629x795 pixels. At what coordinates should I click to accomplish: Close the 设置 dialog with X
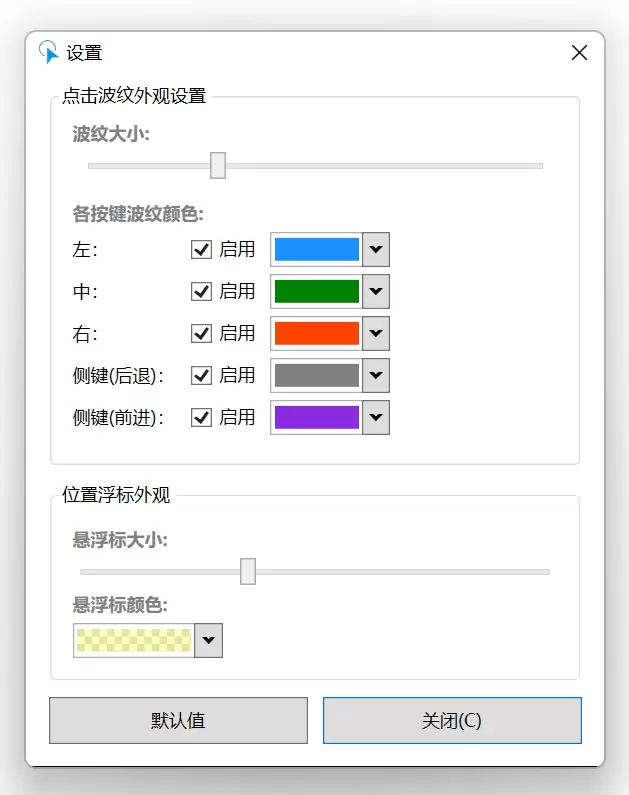pos(579,52)
